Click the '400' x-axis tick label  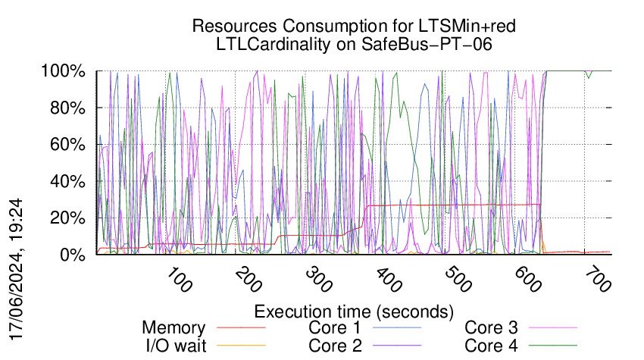(x=389, y=280)
